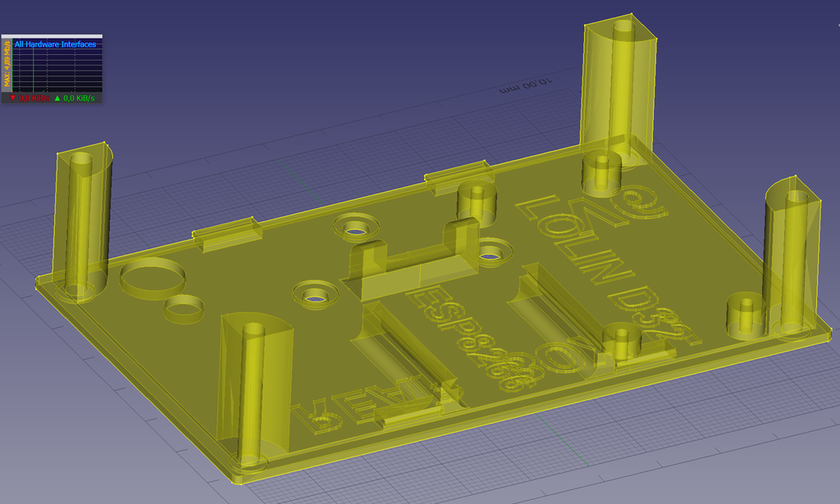Click the vertical "MAX: 4,89 Mb/s" label
This screenshot has height=504, width=840.
coord(7,65)
